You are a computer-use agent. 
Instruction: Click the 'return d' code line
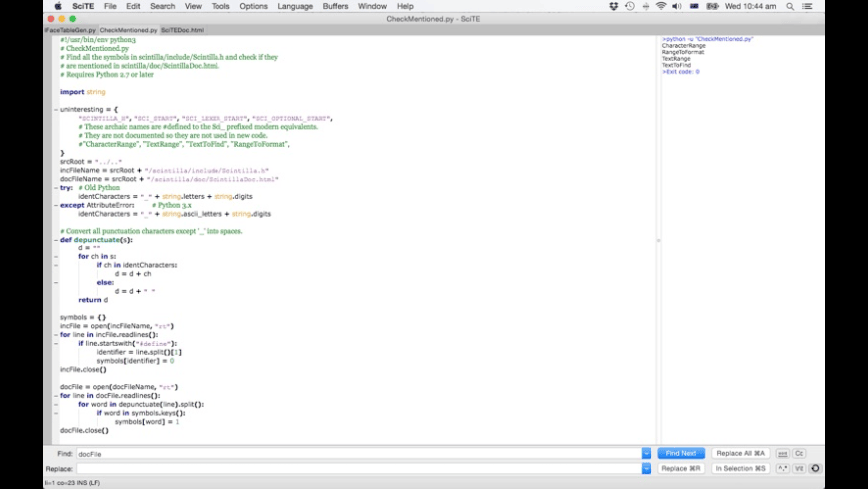point(93,300)
